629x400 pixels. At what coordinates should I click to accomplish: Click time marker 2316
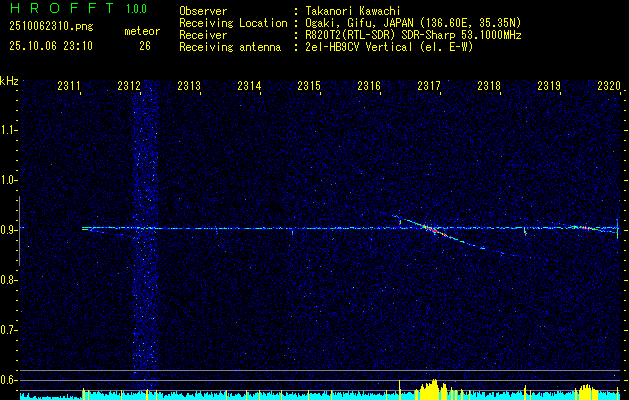point(369,85)
